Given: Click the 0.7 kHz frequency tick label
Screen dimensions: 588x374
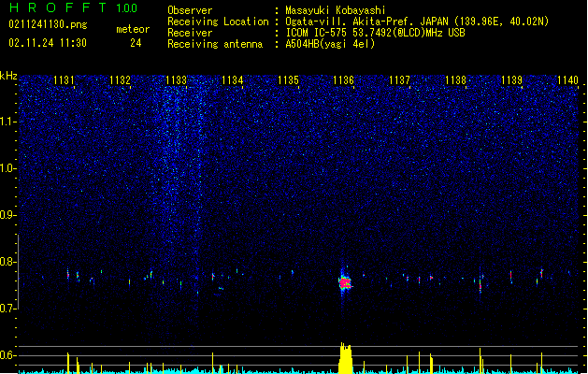Looking at the screenshot, I should (x=7, y=309).
